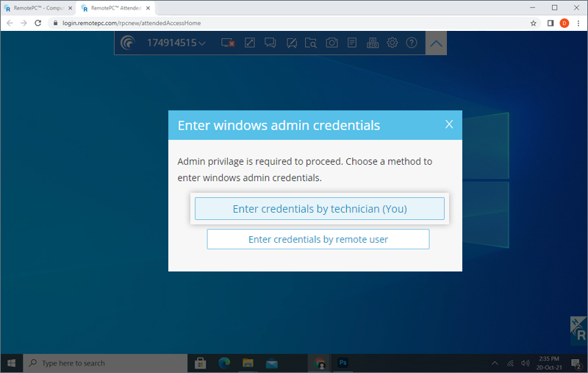This screenshot has height=373, width=588.
Task: Show hidden icons in system tray
Action: (x=495, y=363)
